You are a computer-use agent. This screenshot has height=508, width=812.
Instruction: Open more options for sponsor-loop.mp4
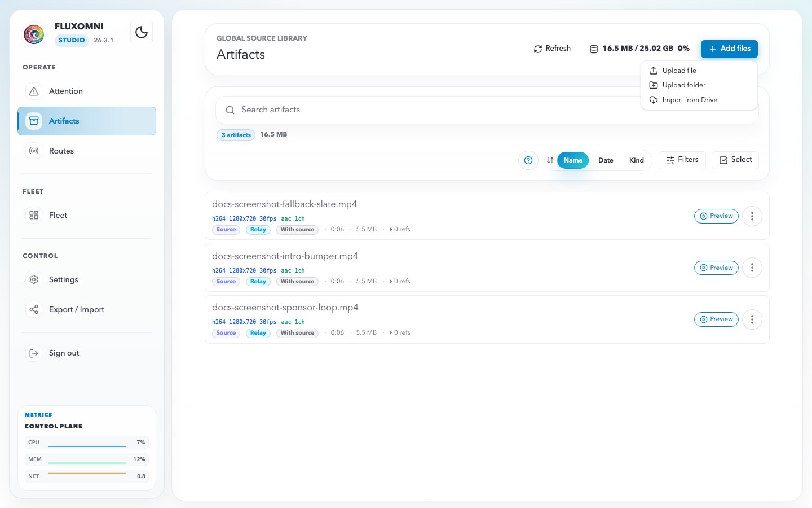[x=752, y=319]
